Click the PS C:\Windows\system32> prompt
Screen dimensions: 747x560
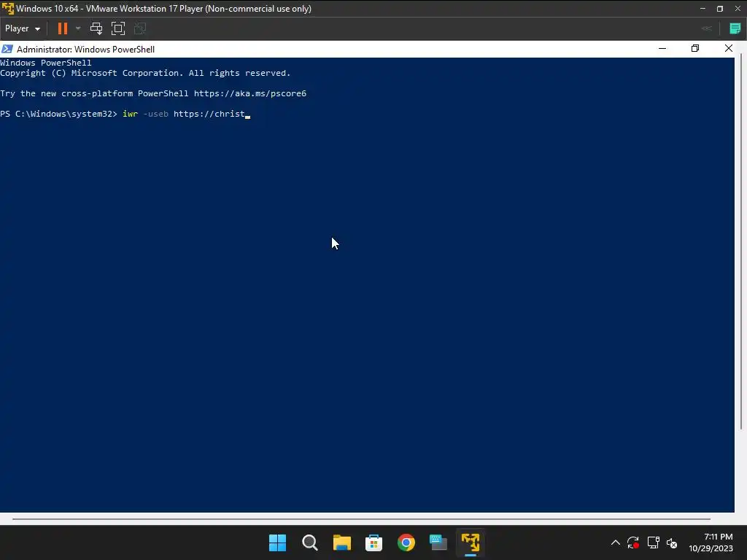(58, 114)
